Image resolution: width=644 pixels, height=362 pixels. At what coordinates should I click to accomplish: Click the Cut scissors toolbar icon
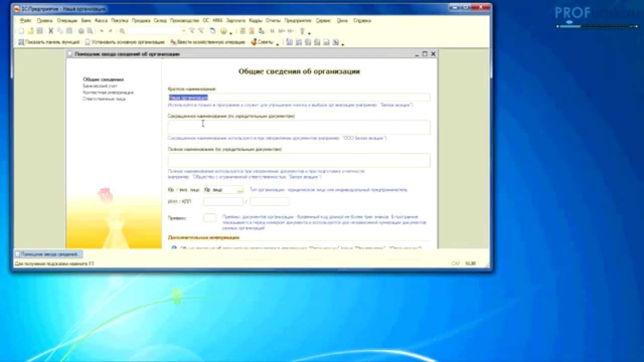click(51, 31)
